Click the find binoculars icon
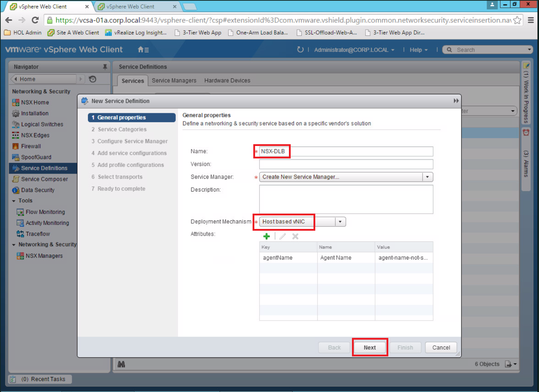 point(121,364)
